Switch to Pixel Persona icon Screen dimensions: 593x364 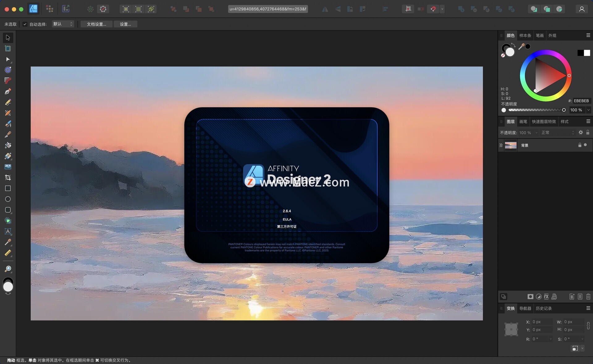(x=50, y=9)
